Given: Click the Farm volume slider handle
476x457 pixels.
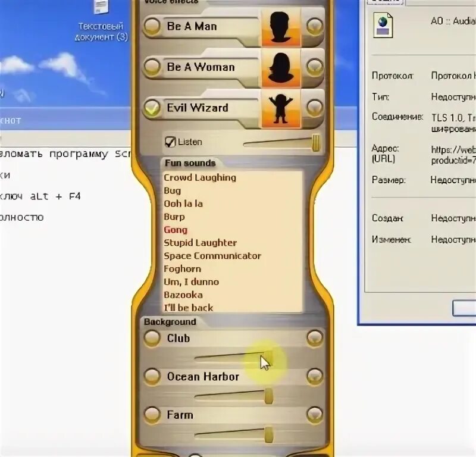Looking at the screenshot, I should pyautogui.click(x=268, y=434).
